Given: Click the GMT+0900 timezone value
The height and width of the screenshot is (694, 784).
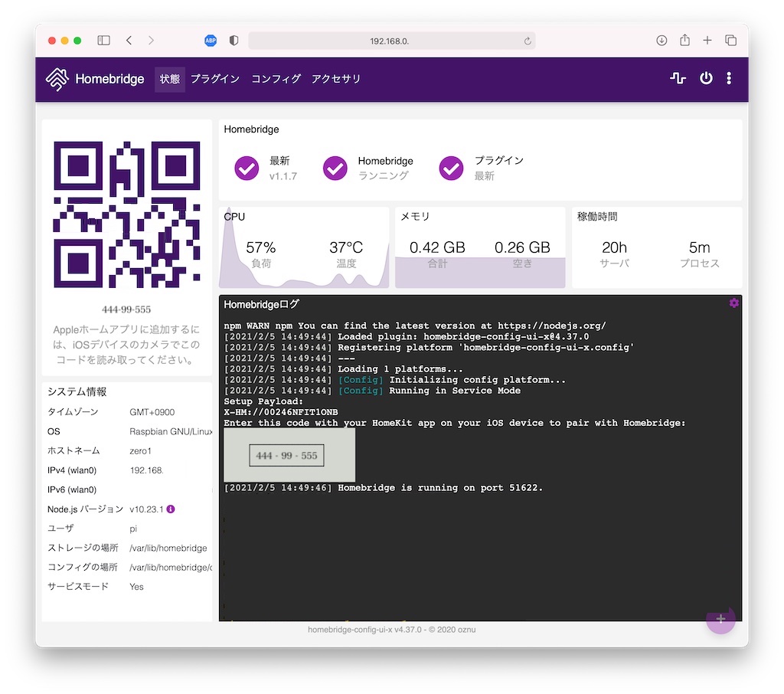Looking at the screenshot, I should (x=152, y=412).
